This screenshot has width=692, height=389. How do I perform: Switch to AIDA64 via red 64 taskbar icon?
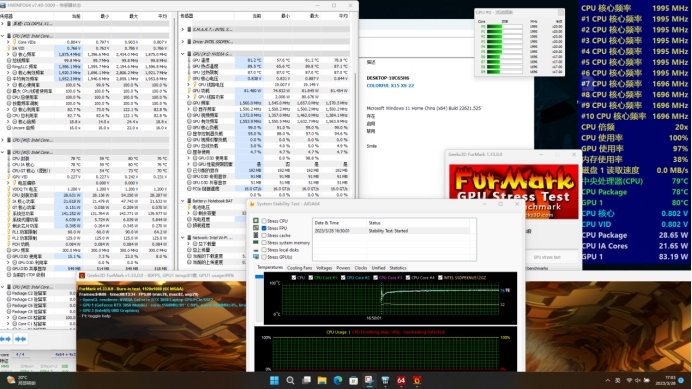coord(401,380)
